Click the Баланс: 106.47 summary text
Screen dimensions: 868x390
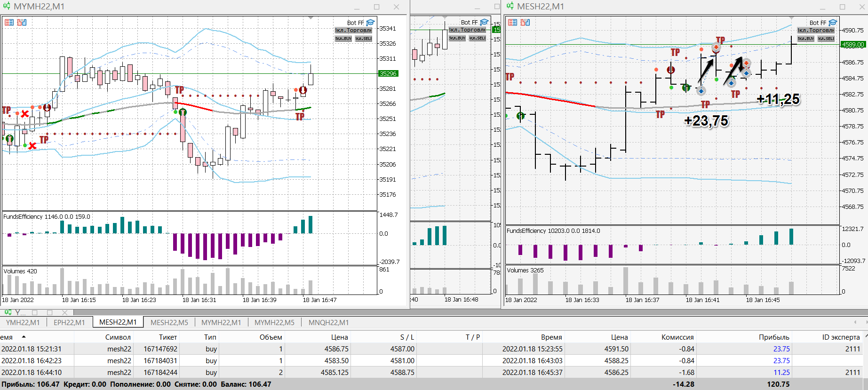click(246, 384)
